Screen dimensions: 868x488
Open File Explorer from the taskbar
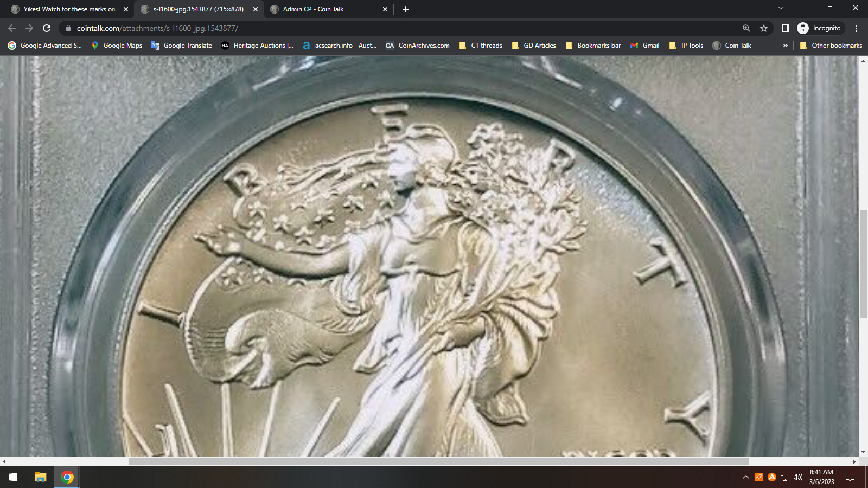point(41,477)
